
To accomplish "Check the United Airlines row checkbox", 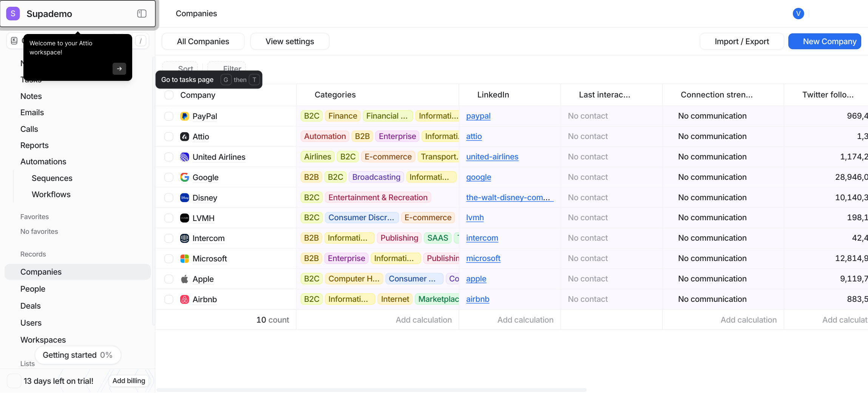I will [169, 157].
